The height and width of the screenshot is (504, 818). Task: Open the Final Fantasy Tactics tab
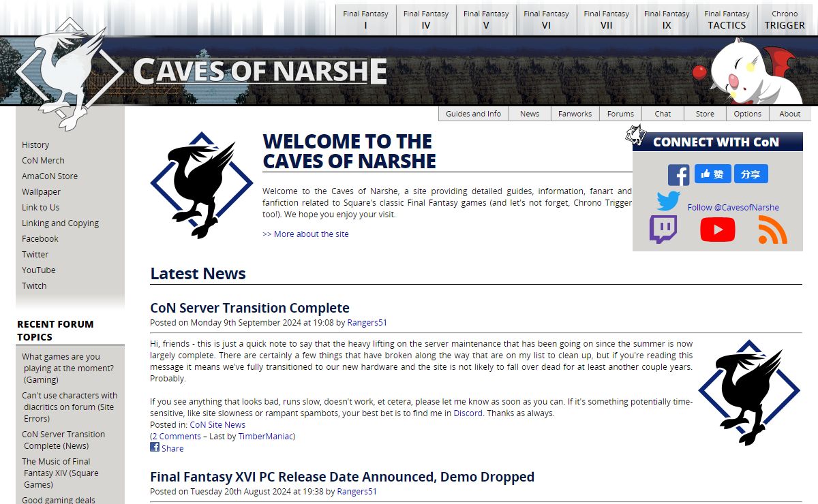(727, 20)
